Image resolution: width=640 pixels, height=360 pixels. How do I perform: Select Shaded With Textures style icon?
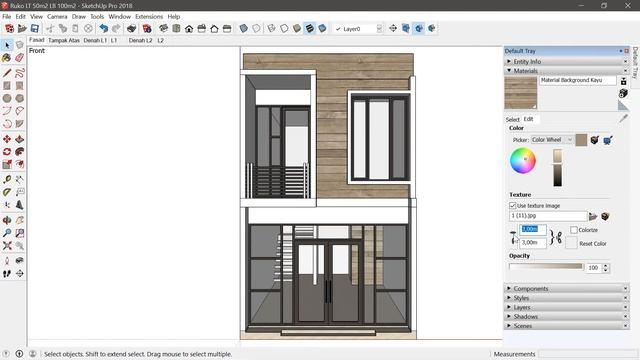click(x=310, y=29)
